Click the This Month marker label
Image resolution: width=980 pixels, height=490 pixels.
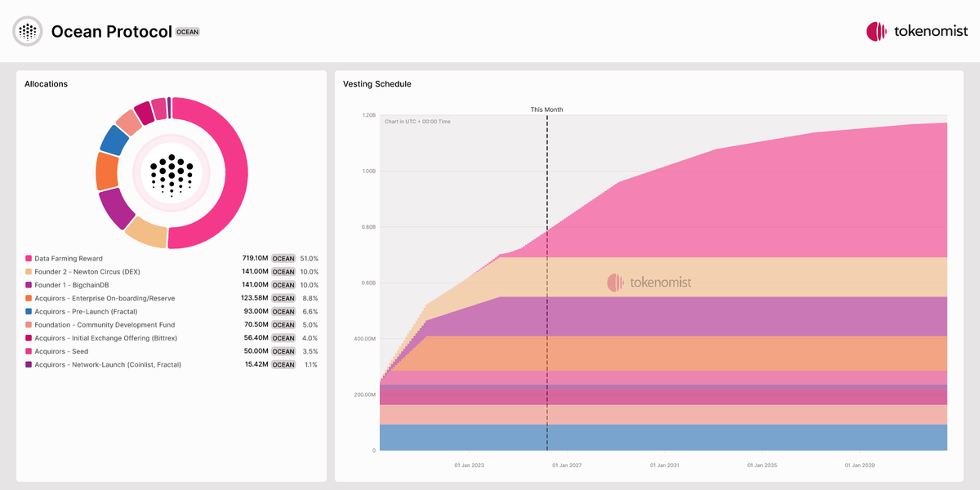[x=546, y=109]
